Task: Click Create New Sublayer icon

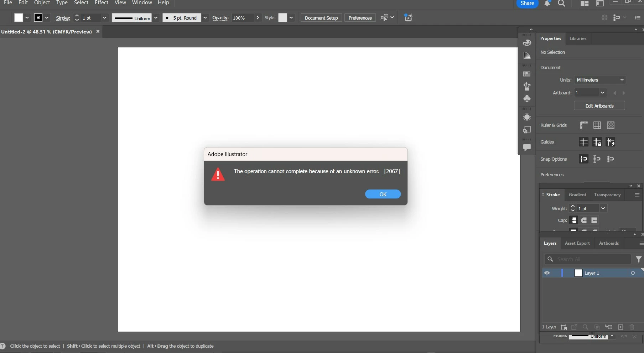Action: (x=608, y=327)
